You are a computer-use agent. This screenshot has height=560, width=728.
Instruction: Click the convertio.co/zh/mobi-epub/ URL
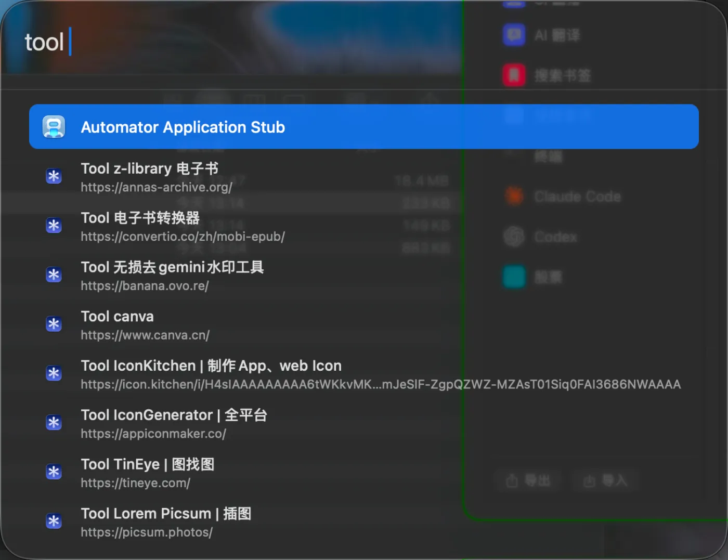coord(183,237)
